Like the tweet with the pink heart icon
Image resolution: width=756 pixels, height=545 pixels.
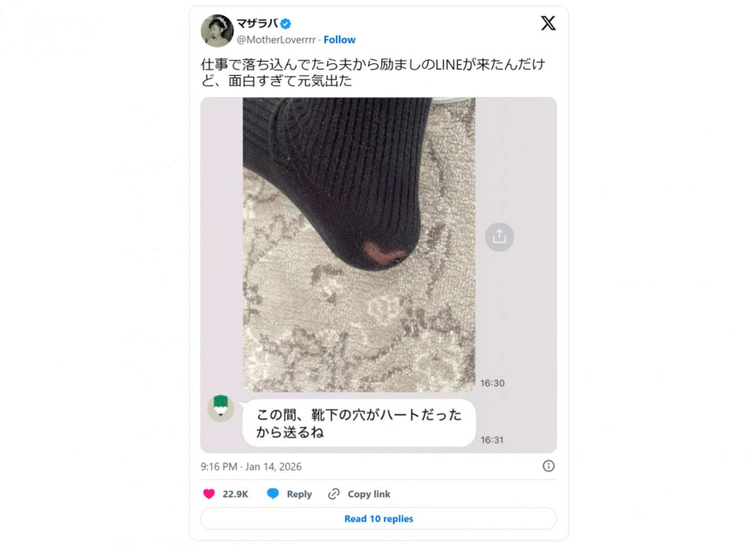(x=209, y=494)
